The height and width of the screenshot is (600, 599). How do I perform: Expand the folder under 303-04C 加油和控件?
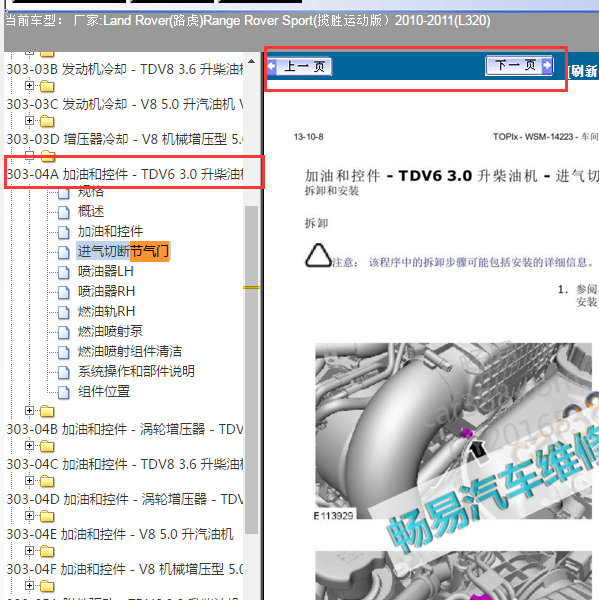(29, 480)
